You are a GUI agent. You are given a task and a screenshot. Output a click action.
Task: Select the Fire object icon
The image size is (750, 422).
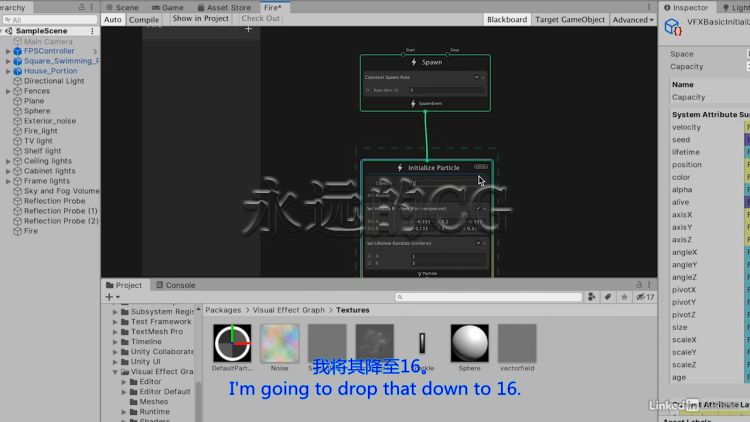click(x=18, y=231)
